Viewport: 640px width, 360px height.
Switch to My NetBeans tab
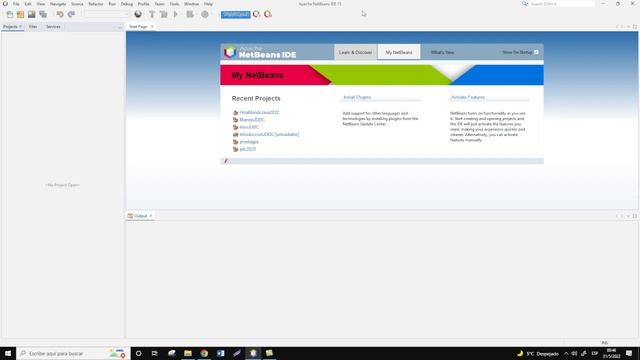pyautogui.click(x=399, y=52)
